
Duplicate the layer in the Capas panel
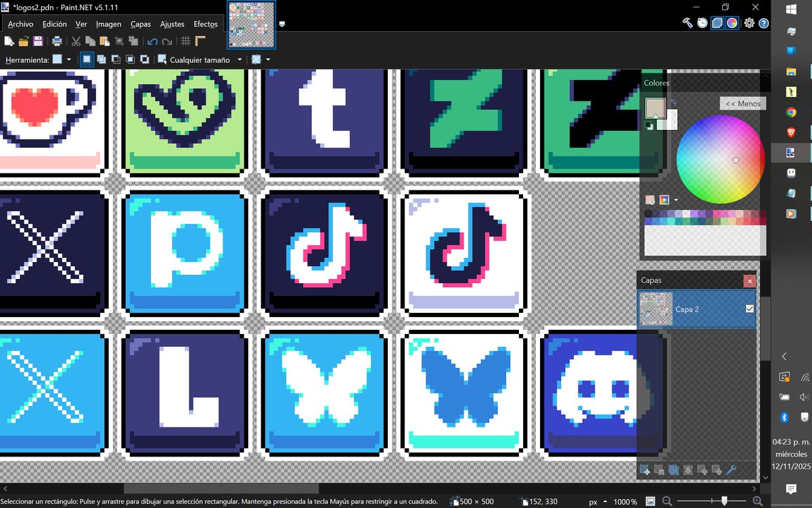pos(673,470)
